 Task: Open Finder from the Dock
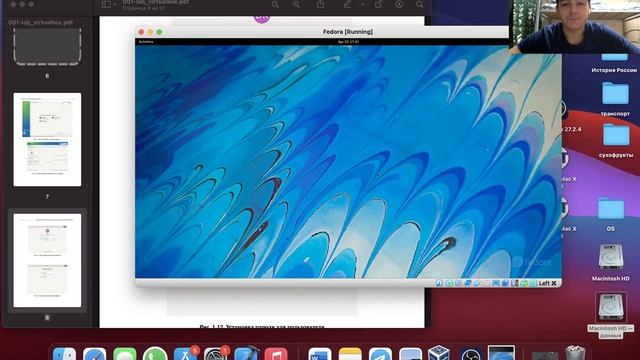pyautogui.click(x=64, y=354)
